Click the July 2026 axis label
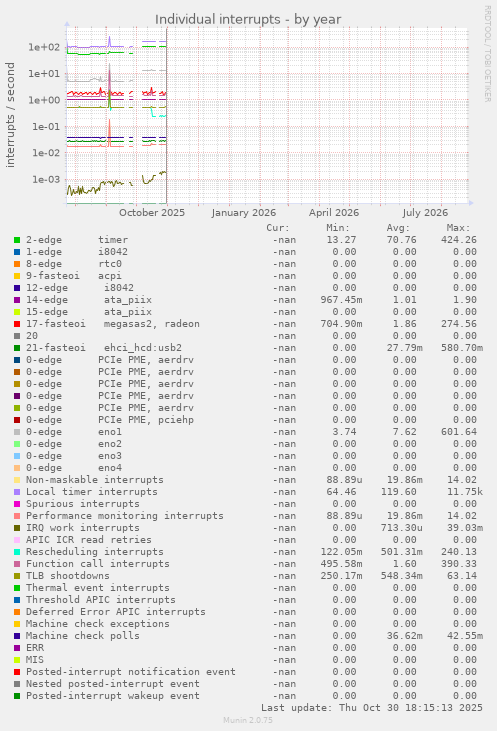497x731 pixels. pyautogui.click(x=425, y=213)
